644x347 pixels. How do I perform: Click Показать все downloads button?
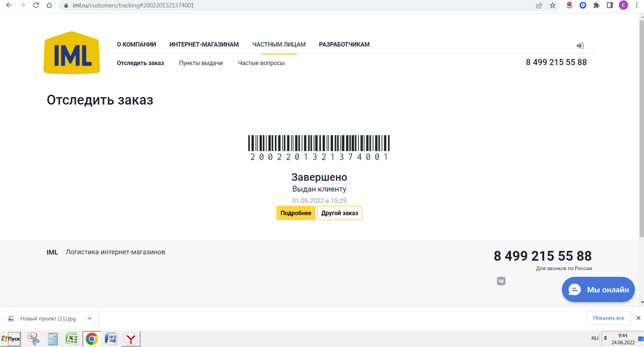(609, 318)
